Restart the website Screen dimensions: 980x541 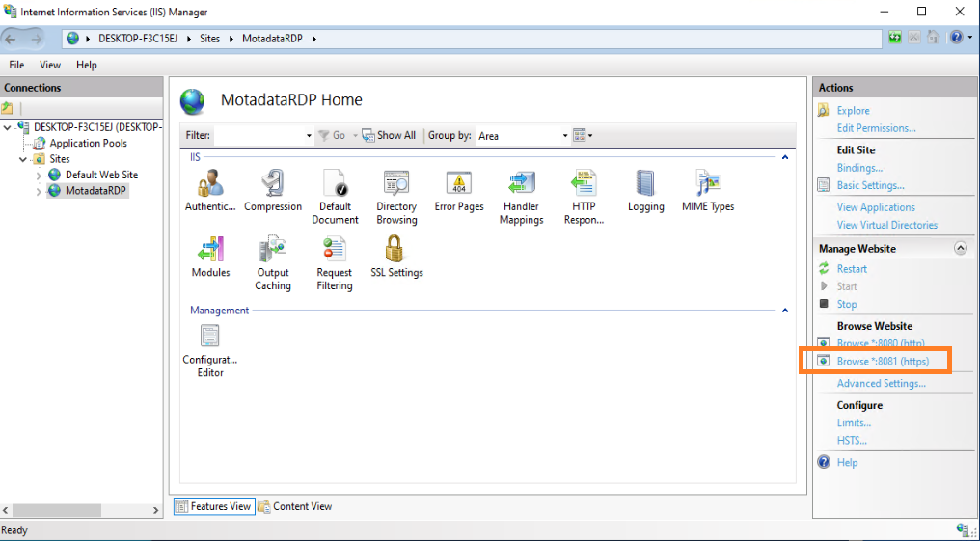click(852, 269)
